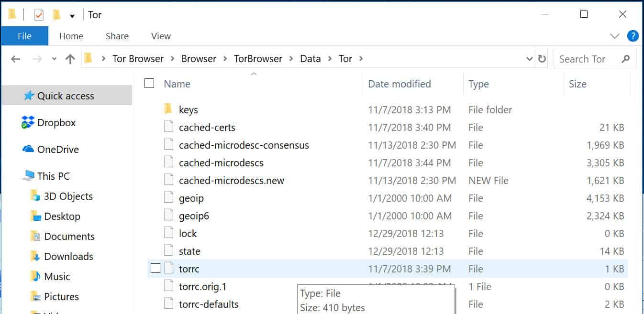Check the torrc file checkbox
This screenshot has width=644, height=314.
tap(155, 269)
